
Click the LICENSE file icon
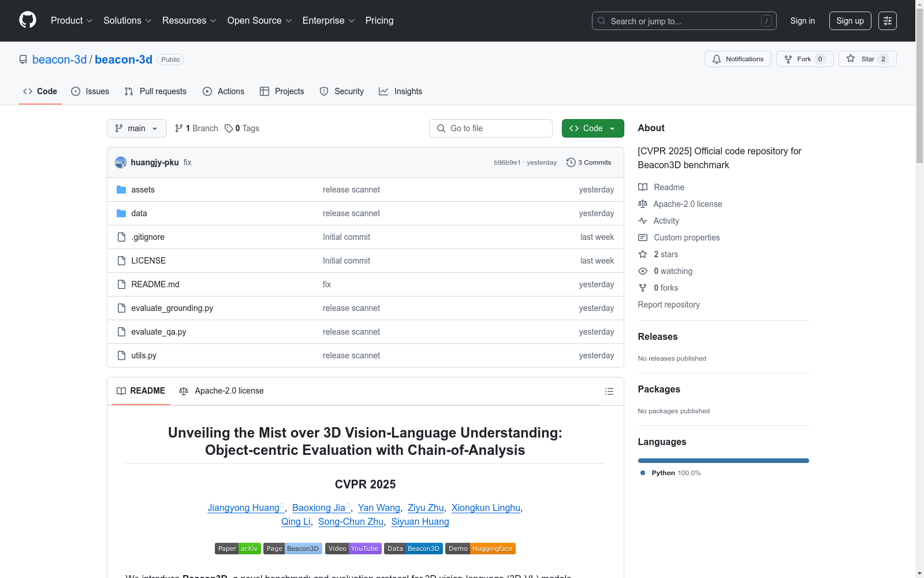121,261
